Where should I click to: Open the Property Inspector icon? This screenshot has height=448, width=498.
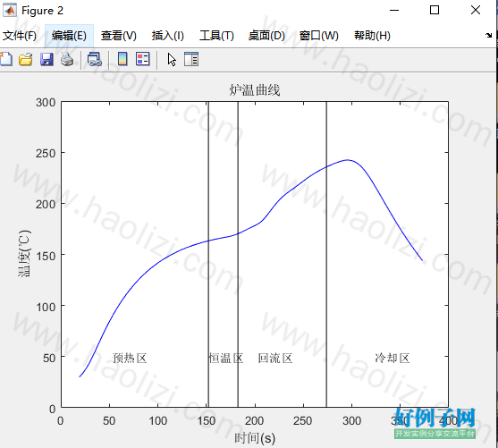click(x=191, y=59)
